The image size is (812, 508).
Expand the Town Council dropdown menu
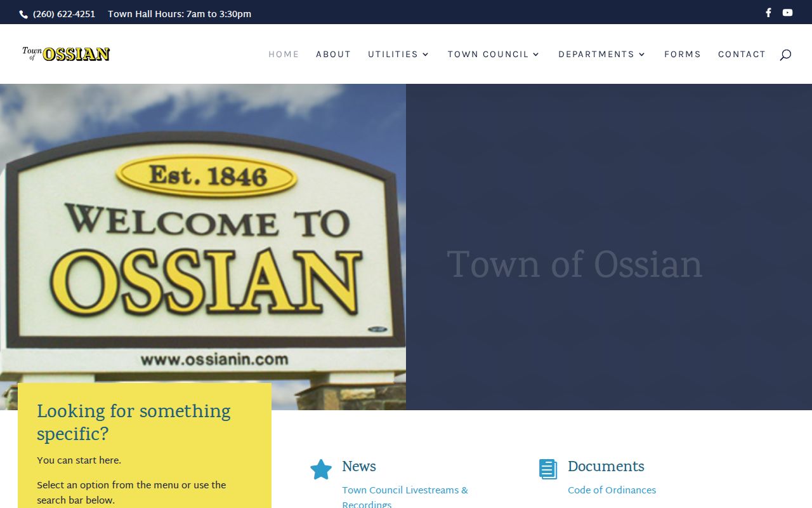[494, 54]
